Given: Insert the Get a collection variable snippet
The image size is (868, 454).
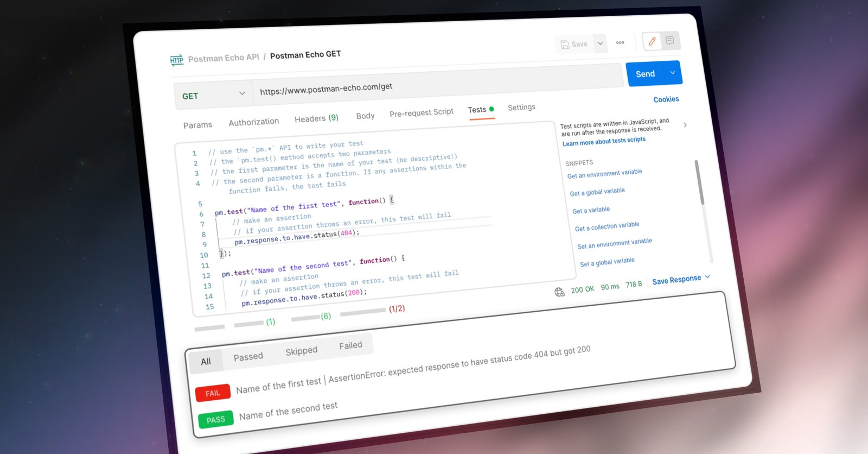Looking at the screenshot, I should click(607, 226).
